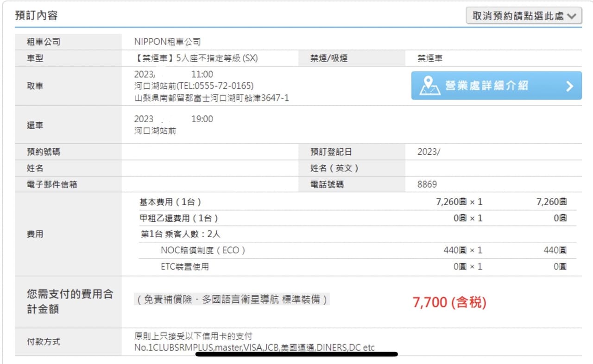Select 甲租乙還費用（1台） line

(179, 218)
